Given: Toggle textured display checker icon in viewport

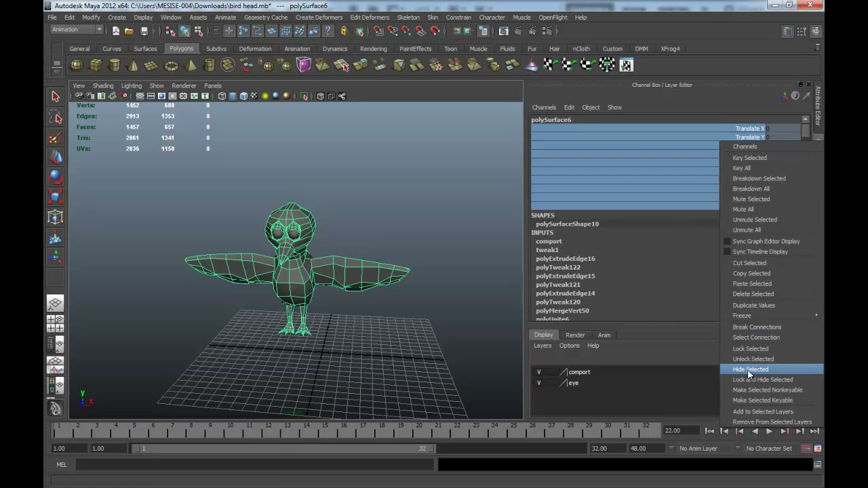Looking at the screenshot, I should pos(254,96).
